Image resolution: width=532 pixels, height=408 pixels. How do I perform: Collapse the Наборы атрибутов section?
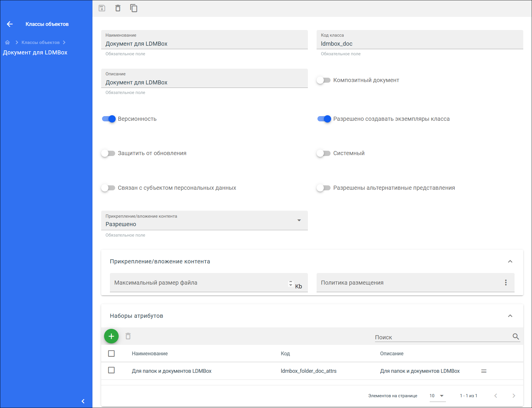point(510,316)
